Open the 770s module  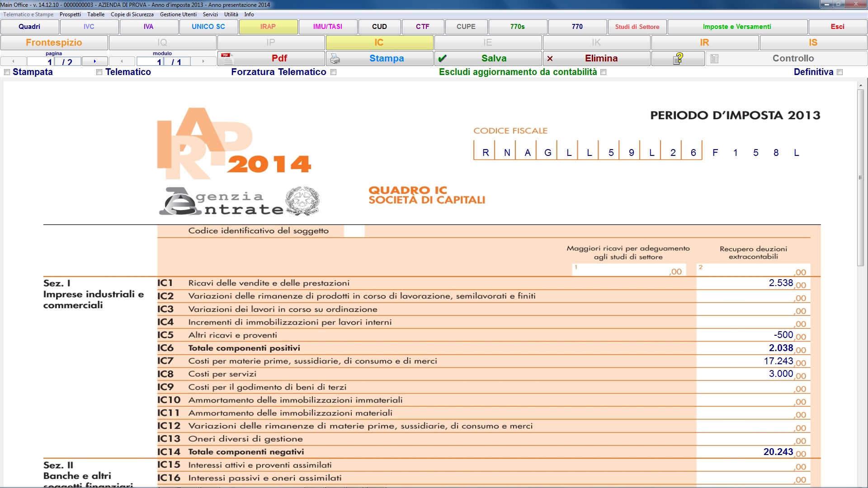(518, 27)
